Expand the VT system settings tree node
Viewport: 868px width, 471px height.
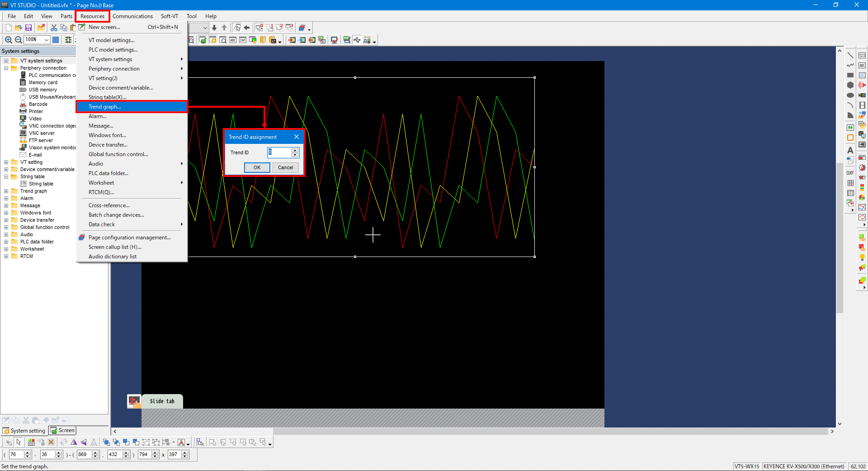tap(6, 61)
